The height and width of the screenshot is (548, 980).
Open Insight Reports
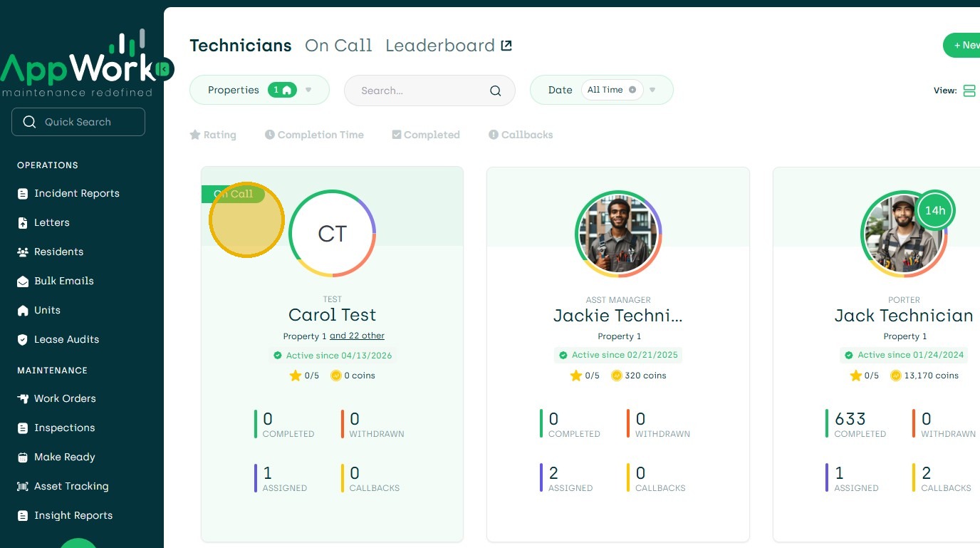coord(65,515)
